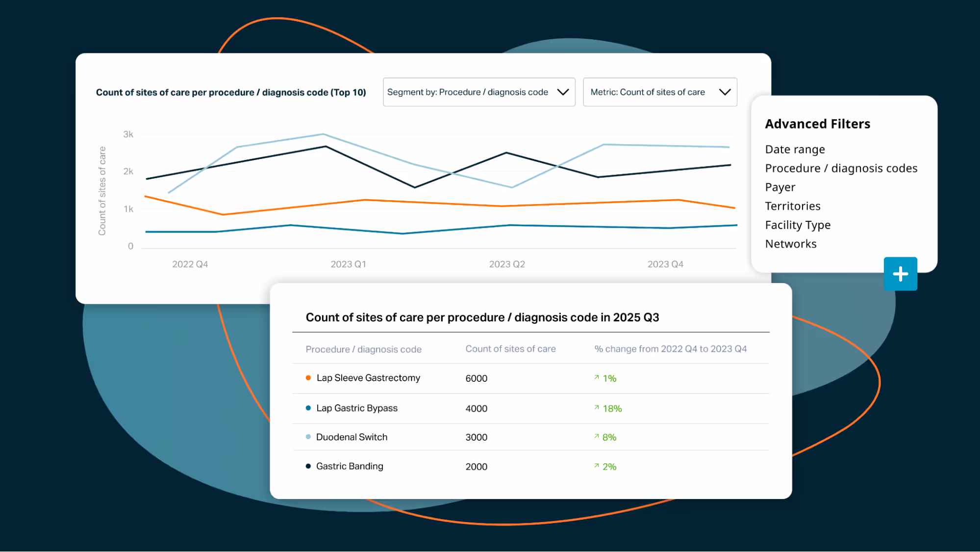Select the Payer filter option

(x=780, y=187)
